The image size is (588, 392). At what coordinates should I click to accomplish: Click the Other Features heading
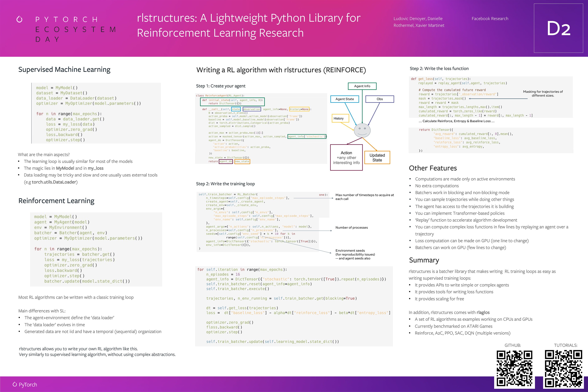[433, 168]
